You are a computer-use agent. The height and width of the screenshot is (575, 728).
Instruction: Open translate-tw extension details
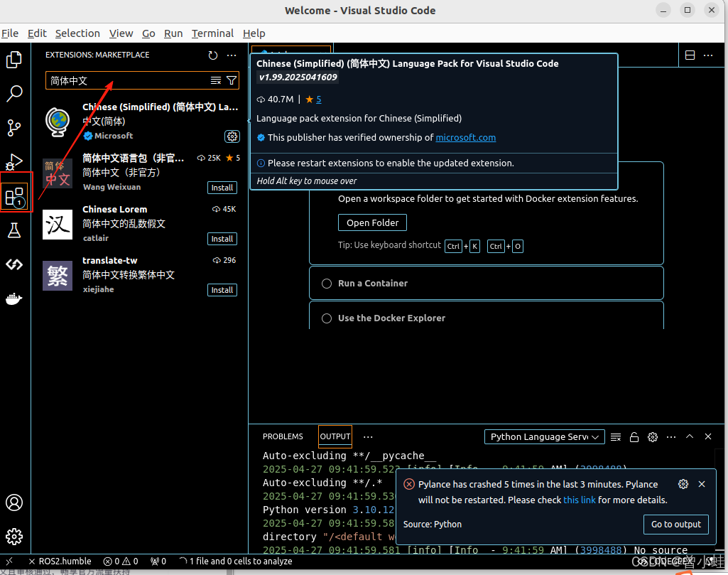(140, 275)
